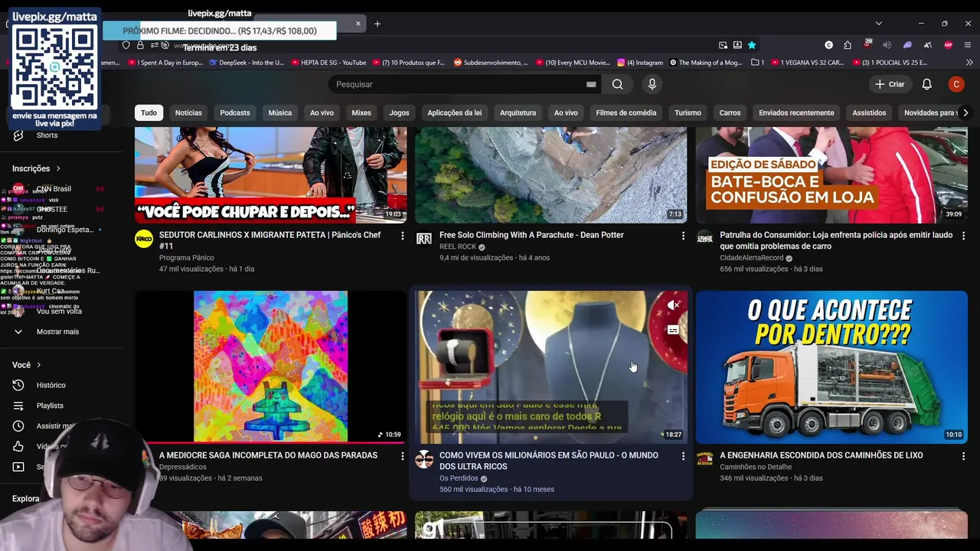Expand Mostrar mais in subscriptions
The image size is (980, 551).
pos(57,332)
